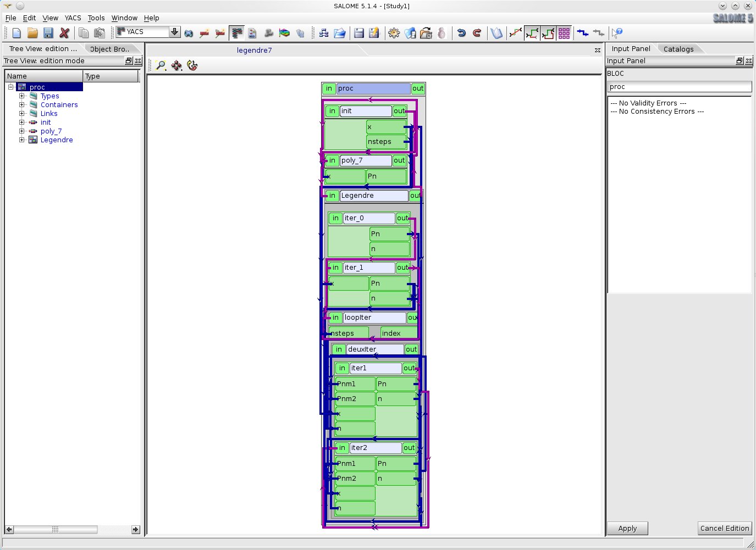Switch to the Object Browser tab
756x550 pixels.
tap(110, 49)
